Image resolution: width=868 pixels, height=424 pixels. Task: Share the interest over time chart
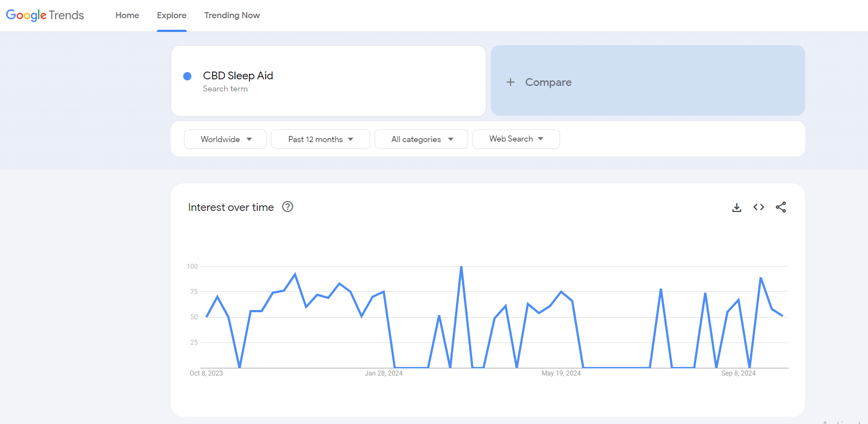coord(781,207)
